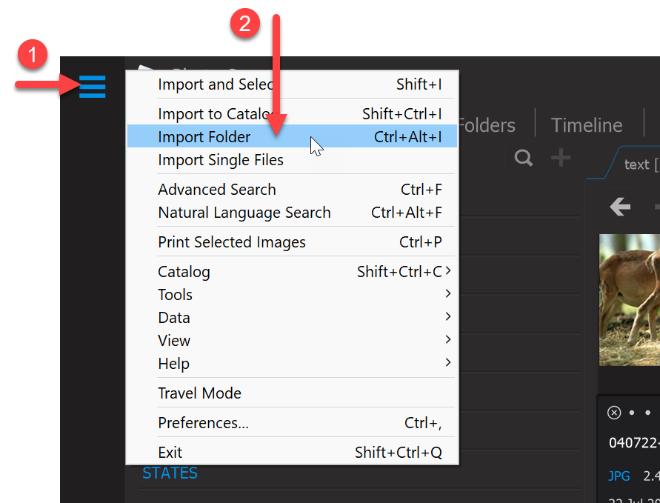Expand the Tools submenu
Screen dimensions: 660x503
(x=292, y=295)
